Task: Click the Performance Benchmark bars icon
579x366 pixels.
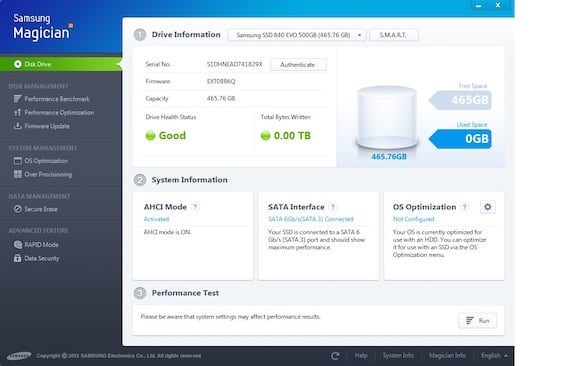Action: [17, 99]
